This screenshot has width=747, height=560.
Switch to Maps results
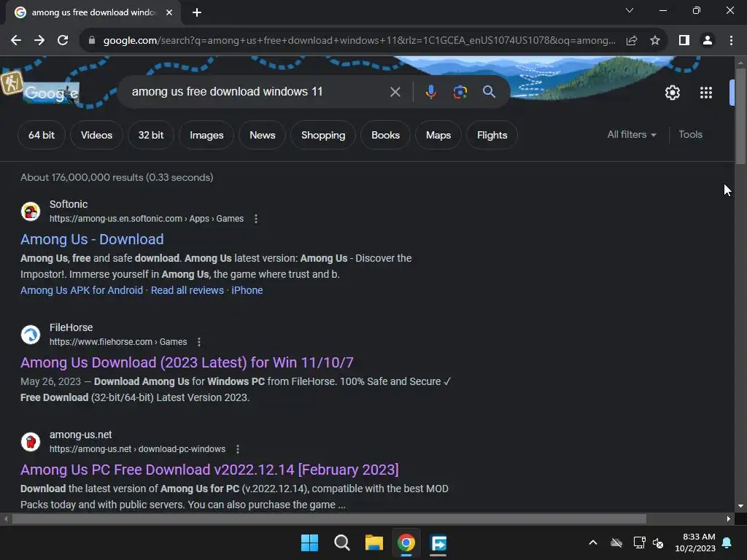tap(438, 135)
